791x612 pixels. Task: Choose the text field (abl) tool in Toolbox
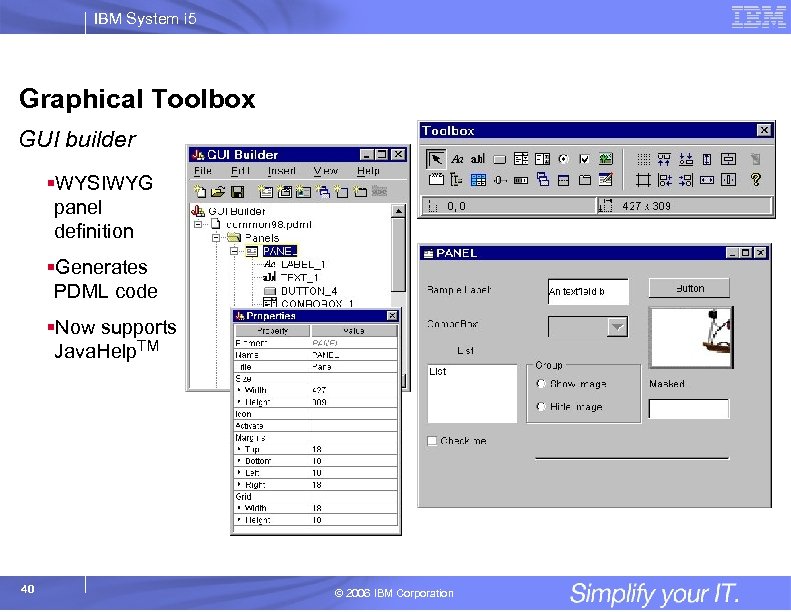(x=478, y=159)
